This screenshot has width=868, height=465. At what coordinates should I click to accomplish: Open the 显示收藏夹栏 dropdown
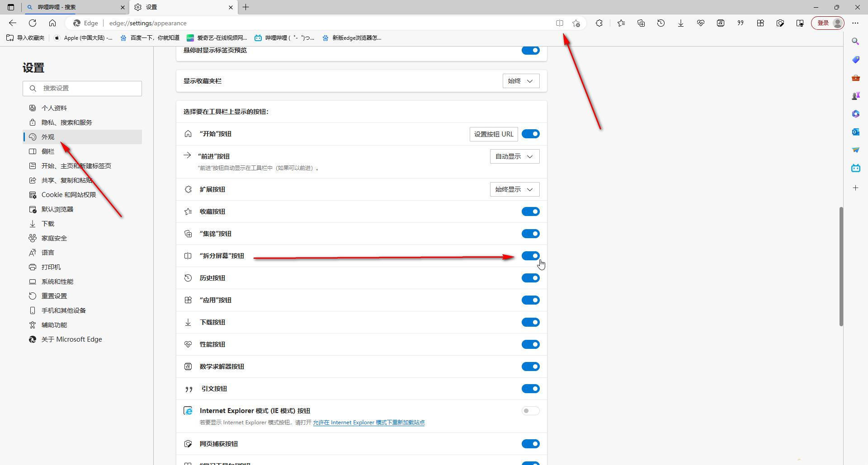click(x=521, y=81)
